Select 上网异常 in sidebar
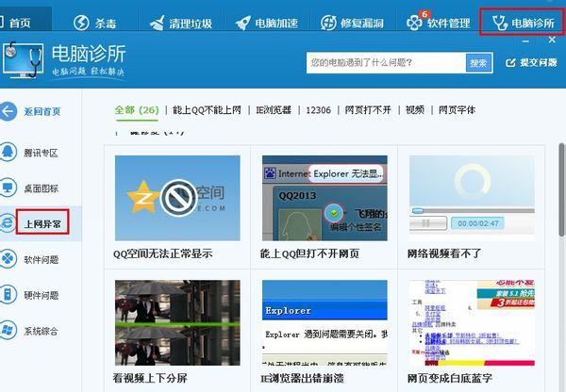The image size is (566, 392). [x=42, y=224]
